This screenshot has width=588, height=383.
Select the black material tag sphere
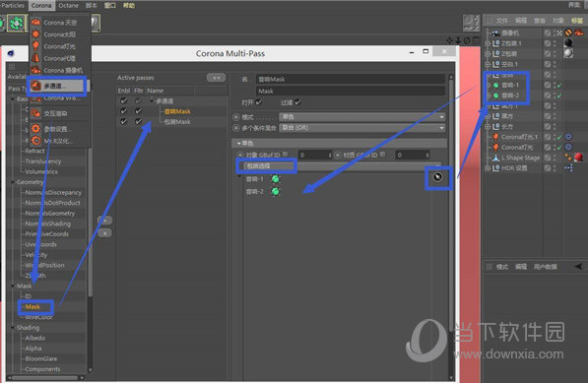[568, 43]
